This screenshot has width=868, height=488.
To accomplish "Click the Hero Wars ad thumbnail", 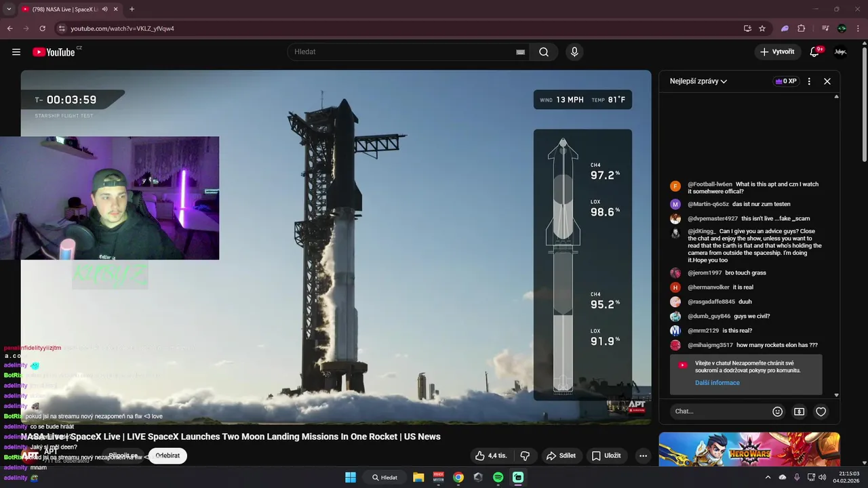I will point(749,449).
